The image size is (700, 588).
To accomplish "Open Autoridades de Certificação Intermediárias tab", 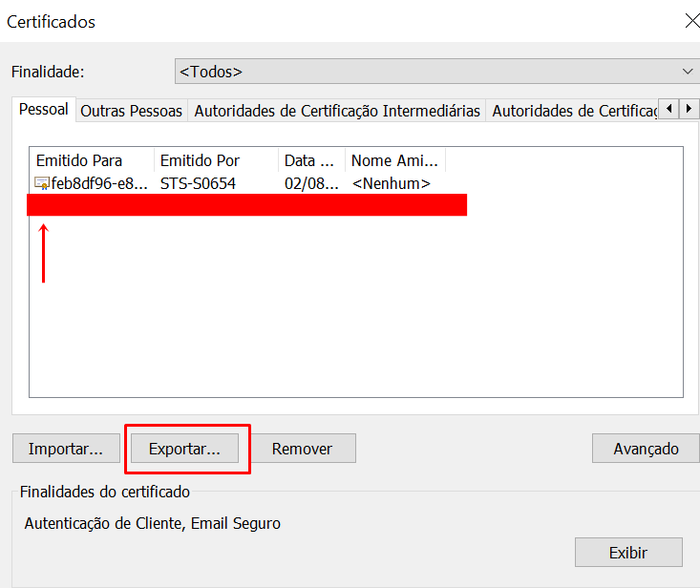I will click(337, 111).
